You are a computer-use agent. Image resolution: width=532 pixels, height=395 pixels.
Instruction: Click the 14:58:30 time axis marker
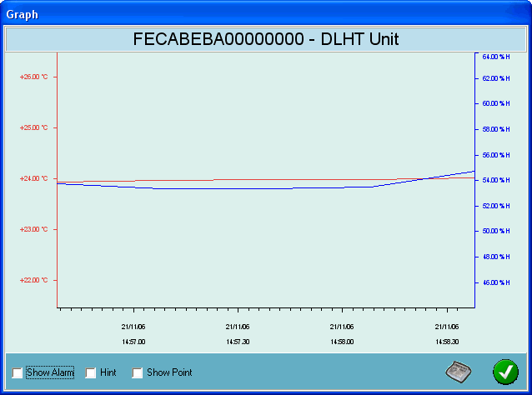(x=446, y=342)
